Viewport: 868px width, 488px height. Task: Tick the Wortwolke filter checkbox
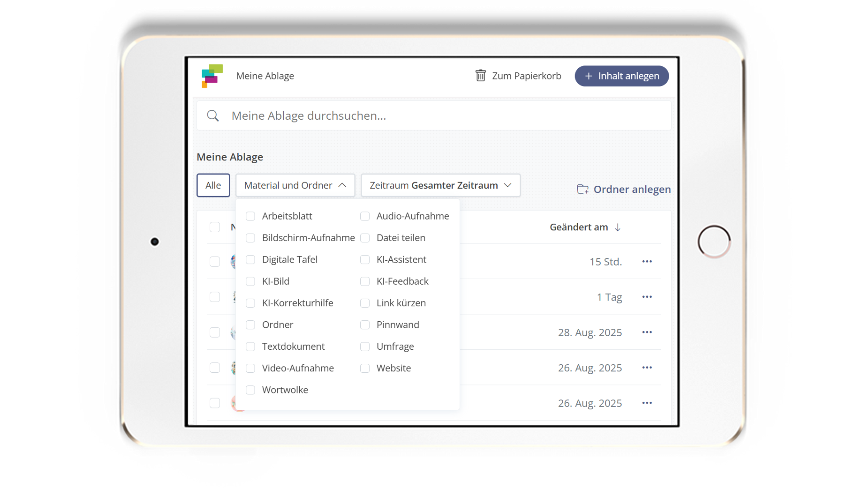[250, 390]
